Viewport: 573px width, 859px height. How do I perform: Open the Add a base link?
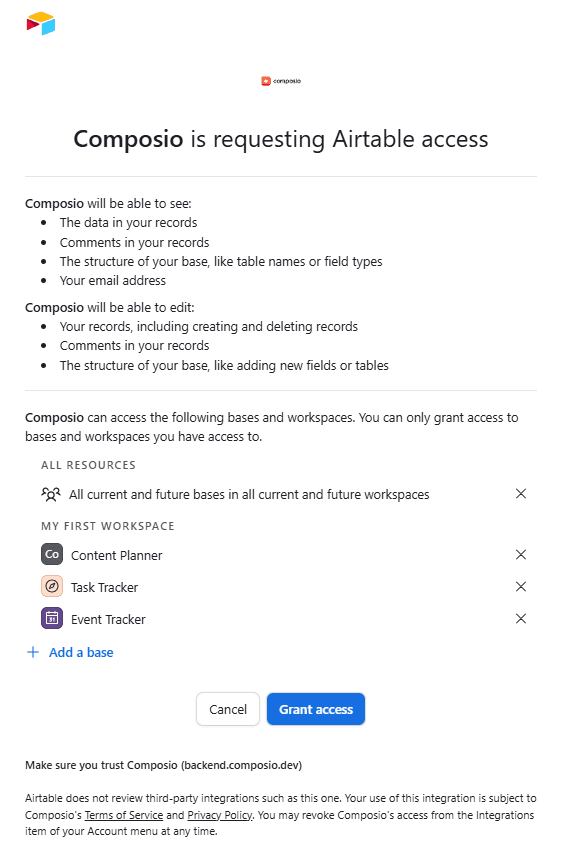click(81, 652)
